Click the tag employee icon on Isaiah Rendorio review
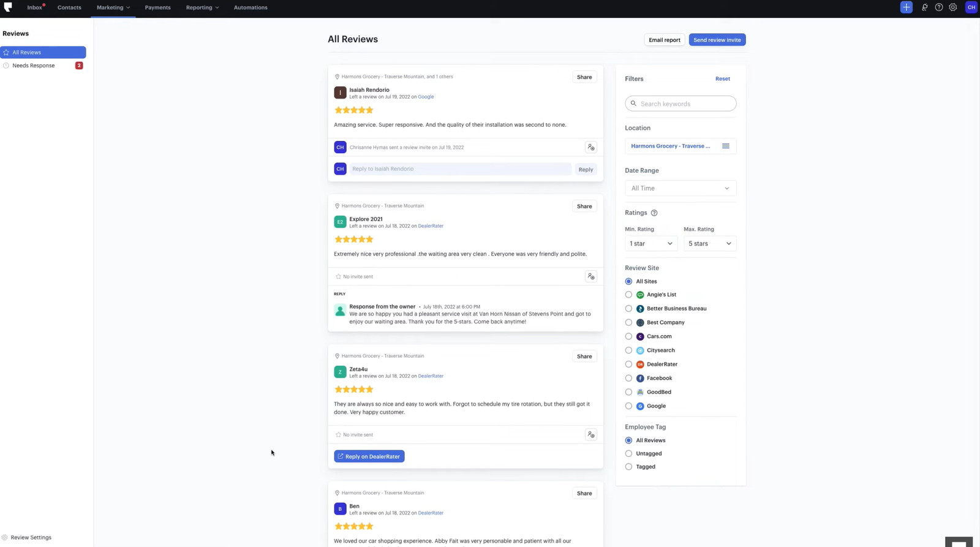The height and width of the screenshot is (547, 980). (x=591, y=148)
